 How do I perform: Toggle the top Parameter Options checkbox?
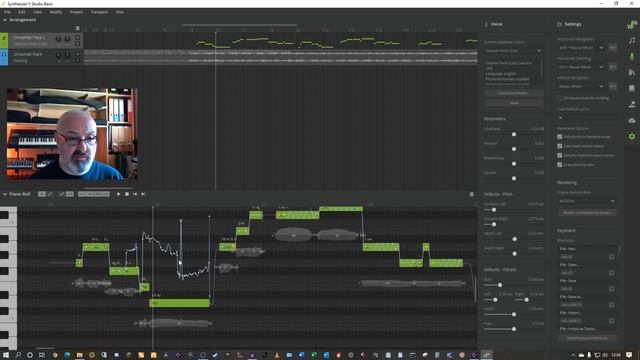[560, 137]
